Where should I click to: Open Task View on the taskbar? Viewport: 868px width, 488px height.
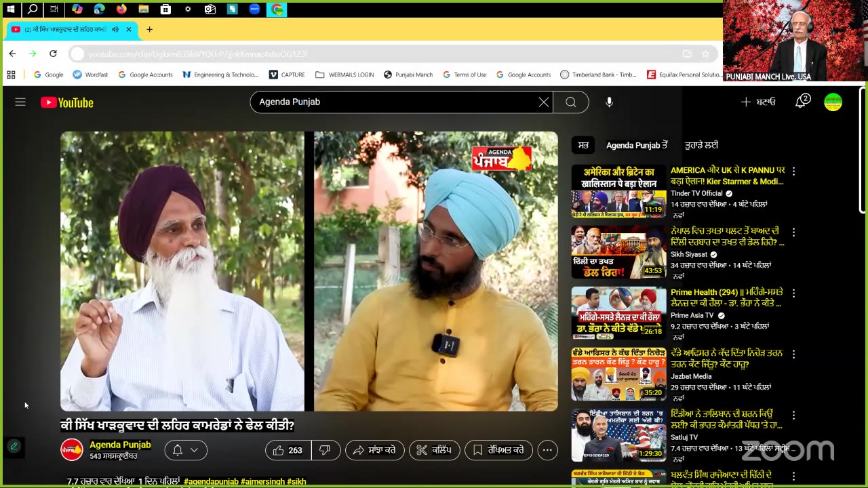pyautogui.click(x=54, y=9)
